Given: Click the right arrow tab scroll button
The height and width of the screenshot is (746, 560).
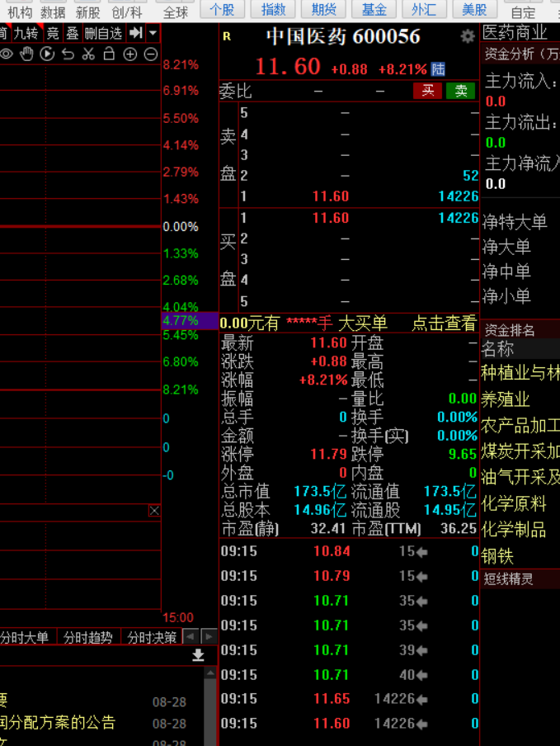Looking at the screenshot, I should tap(209, 636).
